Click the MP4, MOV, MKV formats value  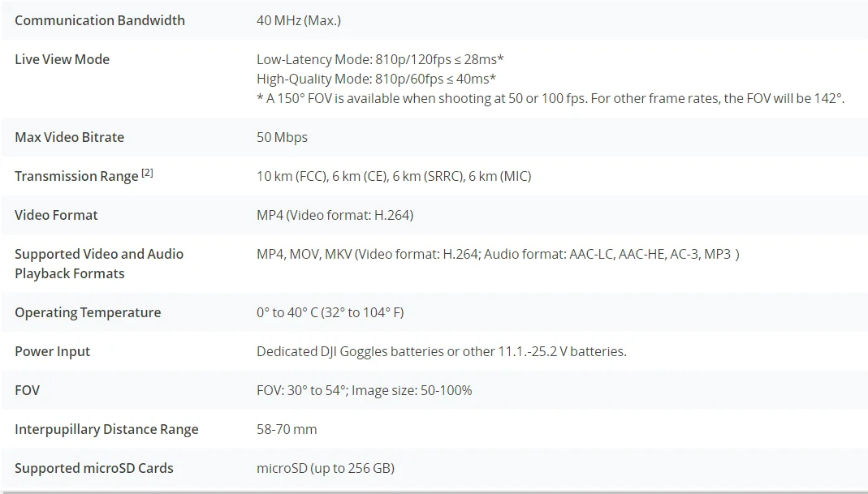tap(497, 254)
